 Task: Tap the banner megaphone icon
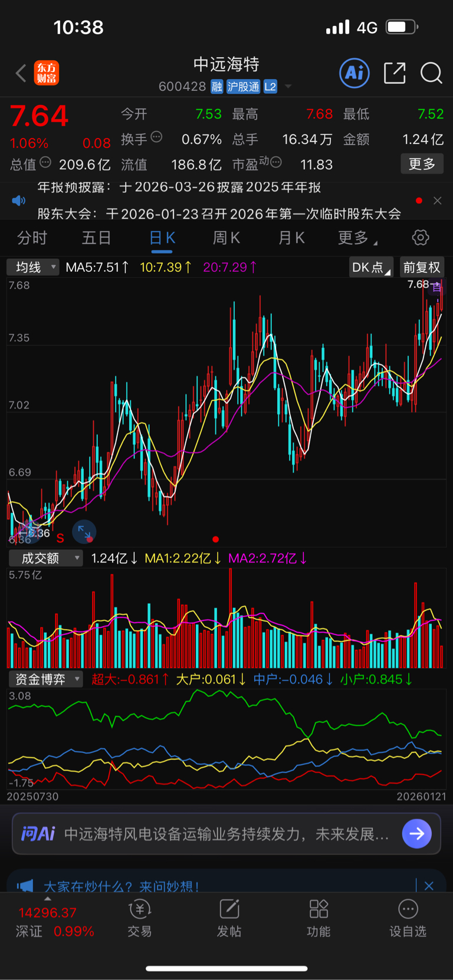(x=25, y=886)
